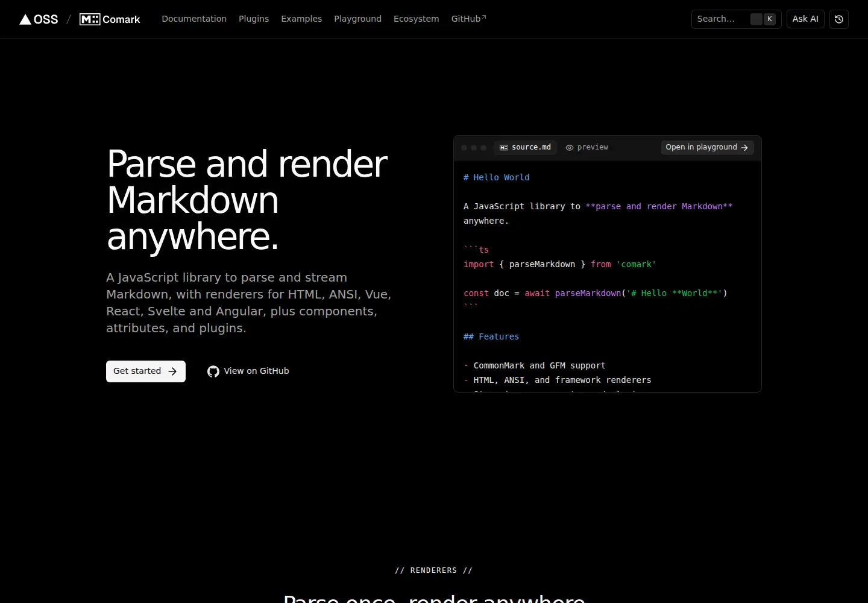Image resolution: width=868 pixels, height=603 pixels.
Task: Click the Get started button
Action: pyautogui.click(x=146, y=371)
